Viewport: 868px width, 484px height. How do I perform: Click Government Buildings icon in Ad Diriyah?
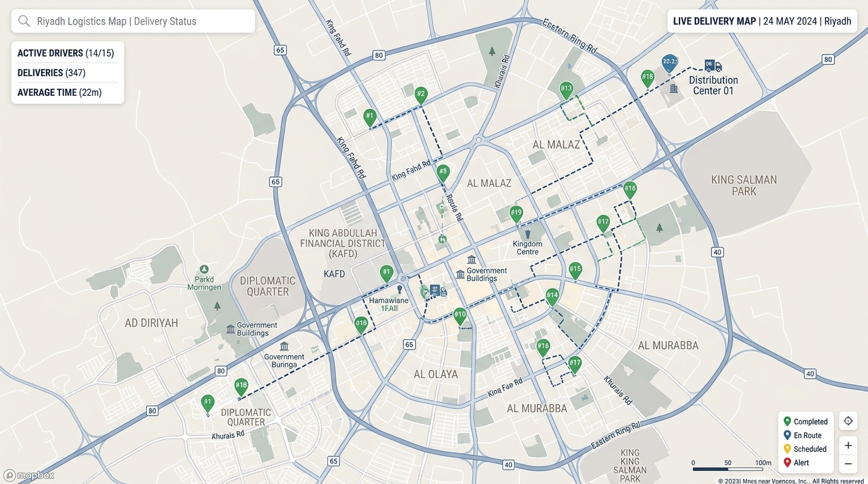pyautogui.click(x=231, y=329)
